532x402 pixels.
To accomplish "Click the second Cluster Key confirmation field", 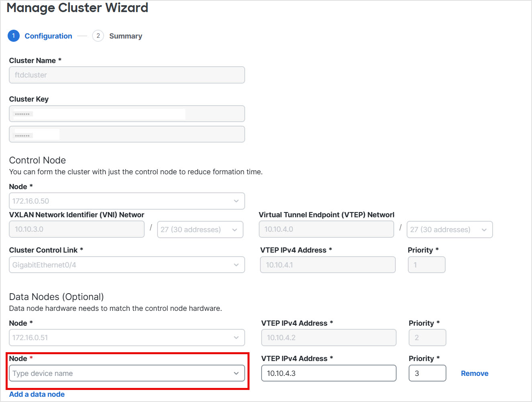I will pos(127,134).
